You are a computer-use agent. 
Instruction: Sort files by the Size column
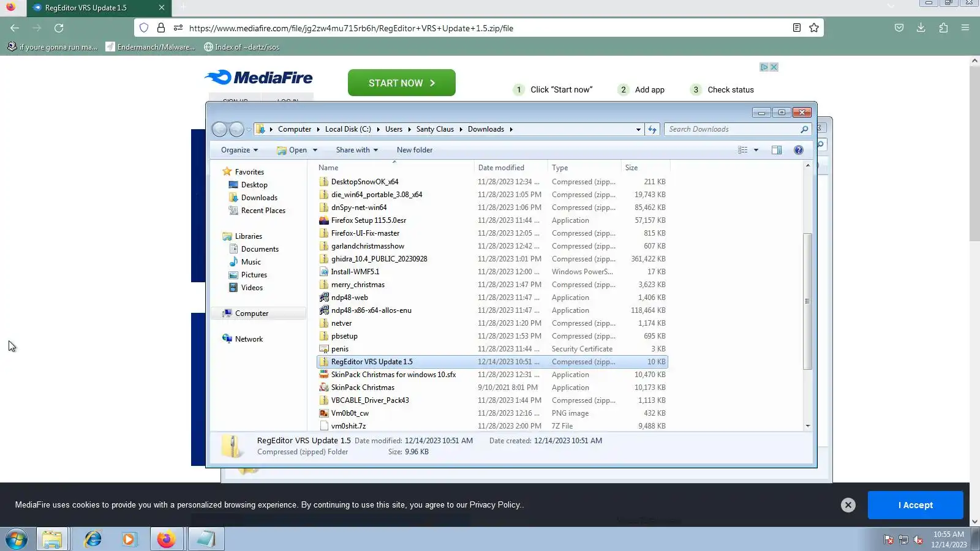(646, 168)
